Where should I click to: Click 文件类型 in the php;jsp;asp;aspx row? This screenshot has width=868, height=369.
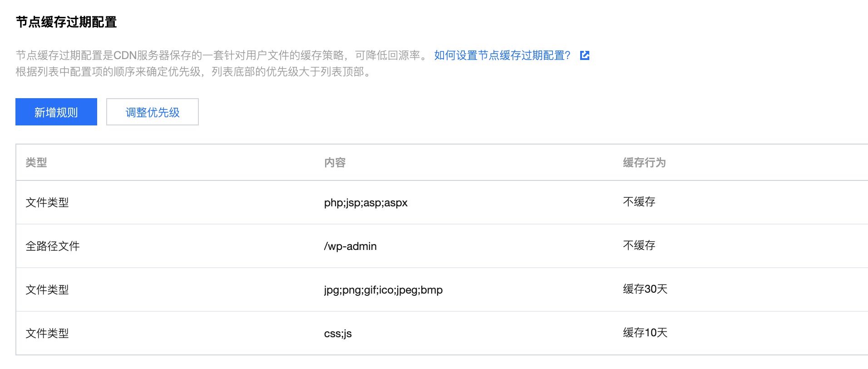47,203
